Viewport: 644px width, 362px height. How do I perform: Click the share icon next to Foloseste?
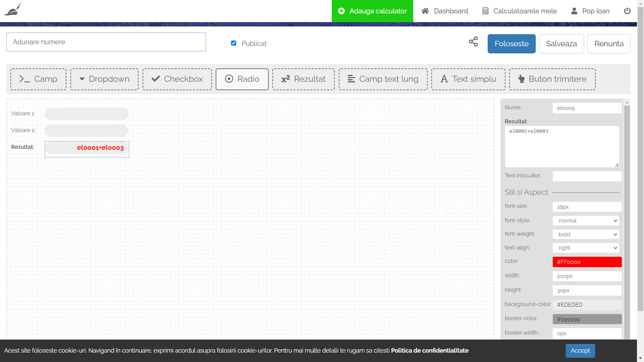[x=473, y=42]
